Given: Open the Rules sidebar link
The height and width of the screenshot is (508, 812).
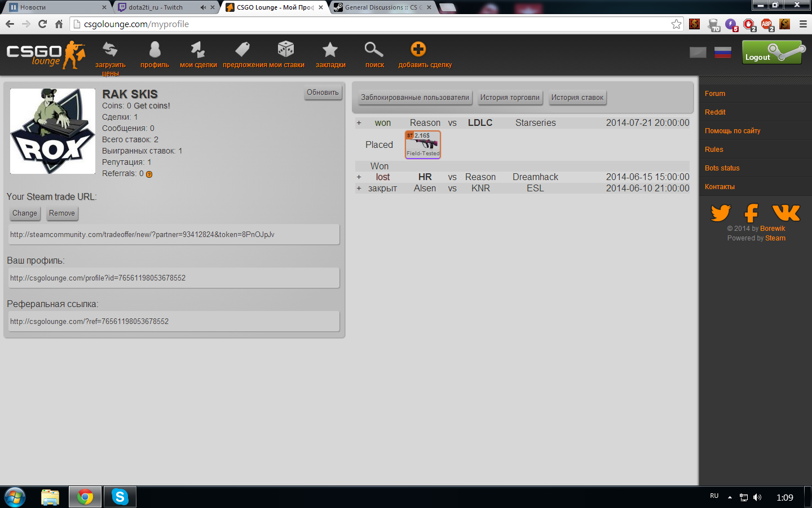Looking at the screenshot, I should [714, 150].
